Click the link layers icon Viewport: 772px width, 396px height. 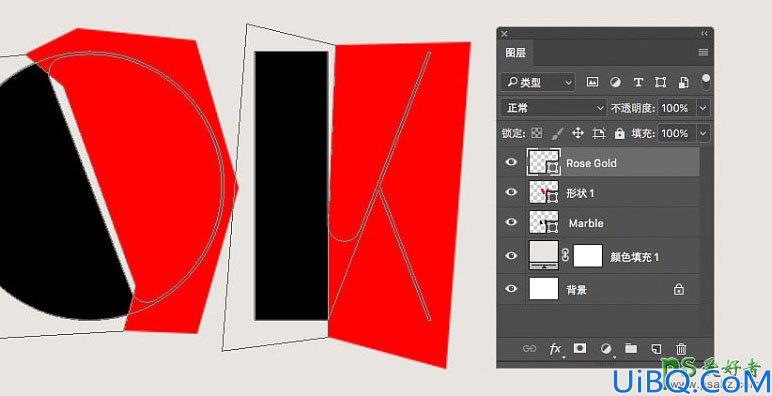point(529,349)
